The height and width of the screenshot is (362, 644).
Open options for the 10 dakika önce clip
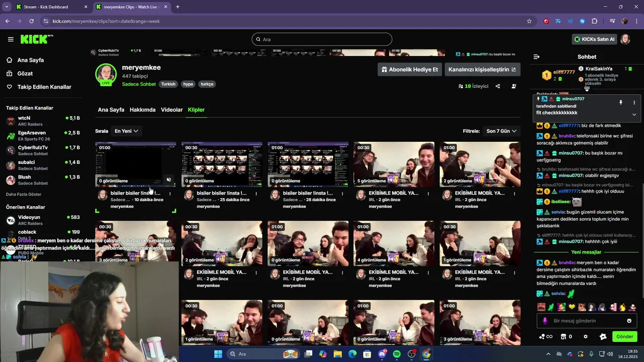coord(170,193)
